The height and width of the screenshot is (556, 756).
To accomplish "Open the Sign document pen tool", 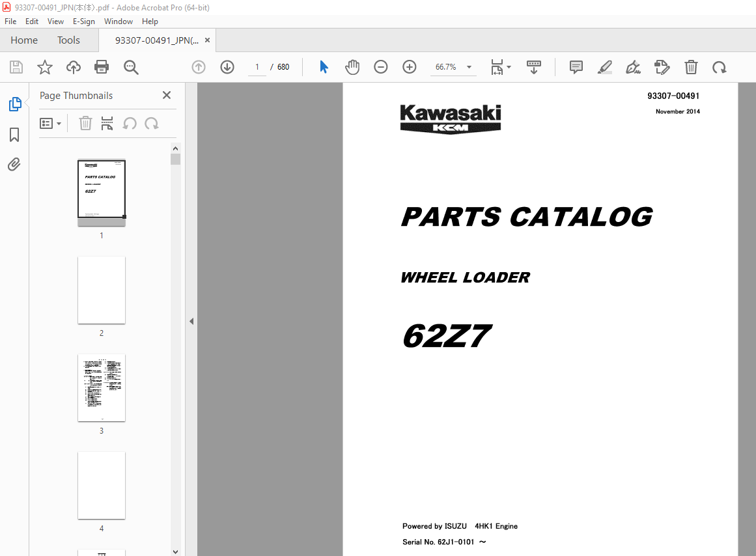I will pyautogui.click(x=633, y=67).
